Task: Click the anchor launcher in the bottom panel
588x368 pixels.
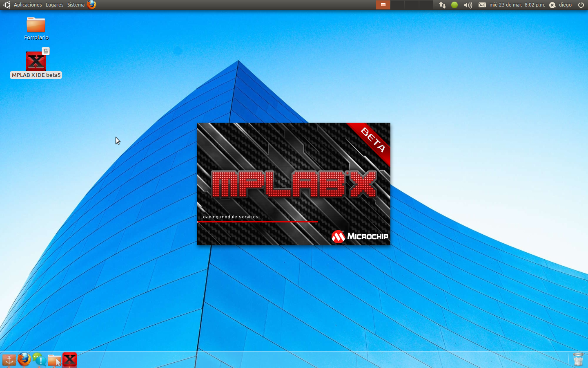Action: [x=8, y=360]
